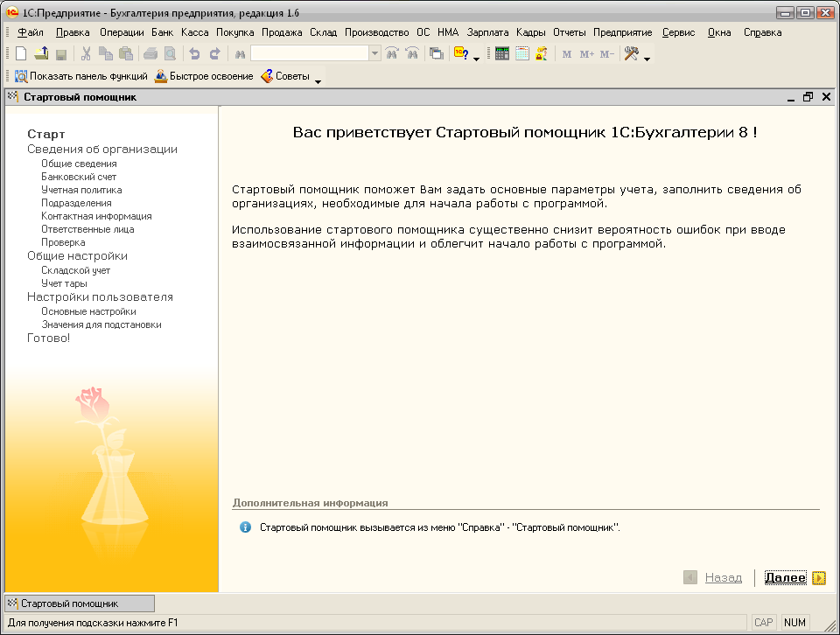Select Ответственные лица step
The height and width of the screenshot is (635, 840).
point(87,229)
